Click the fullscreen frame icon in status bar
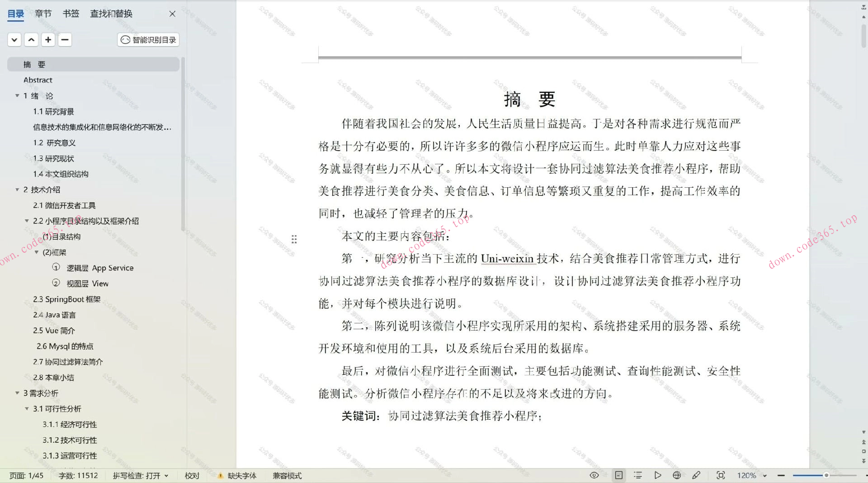Image resolution: width=868 pixels, height=483 pixels. (x=721, y=475)
